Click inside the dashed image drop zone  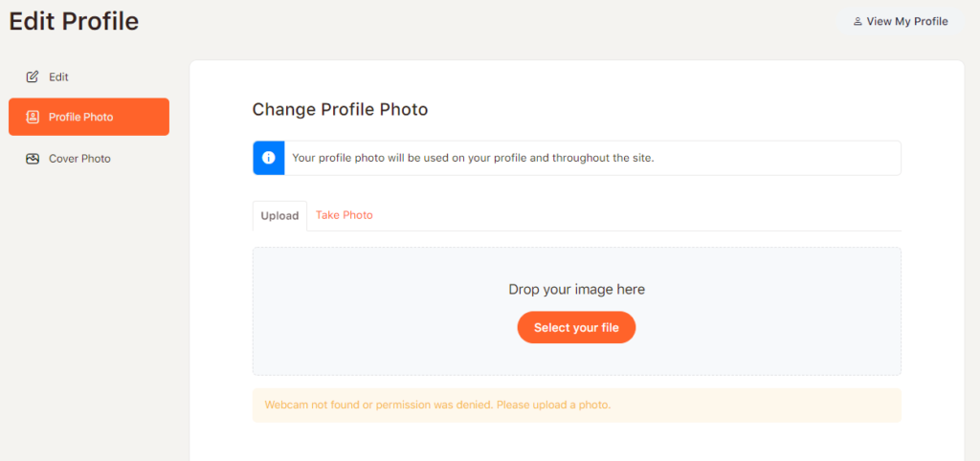click(576, 311)
